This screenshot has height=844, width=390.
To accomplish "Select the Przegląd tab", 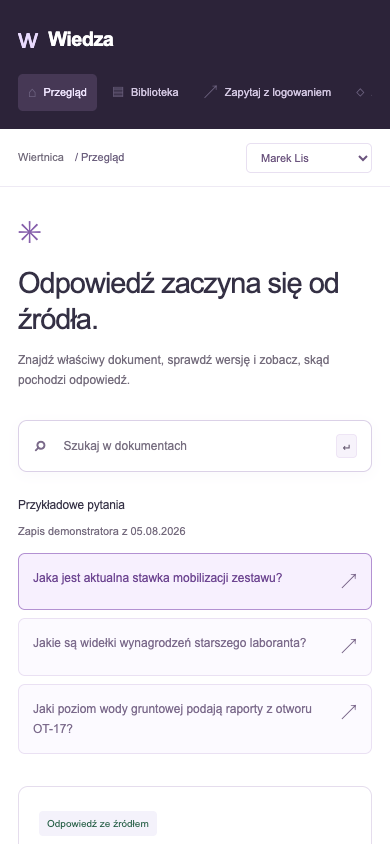I will click(x=58, y=93).
